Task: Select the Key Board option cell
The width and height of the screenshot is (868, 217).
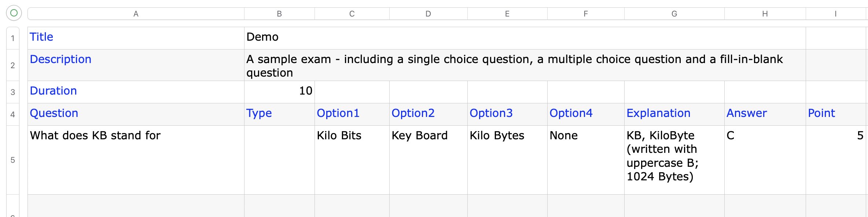Action: pyautogui.click(x=428, y=160)
